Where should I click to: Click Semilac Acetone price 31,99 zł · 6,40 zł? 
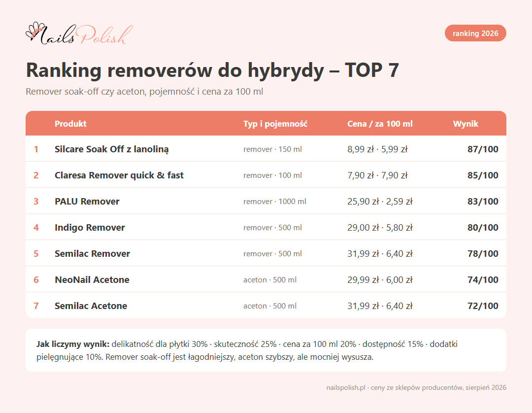click(x=380, y=306)
